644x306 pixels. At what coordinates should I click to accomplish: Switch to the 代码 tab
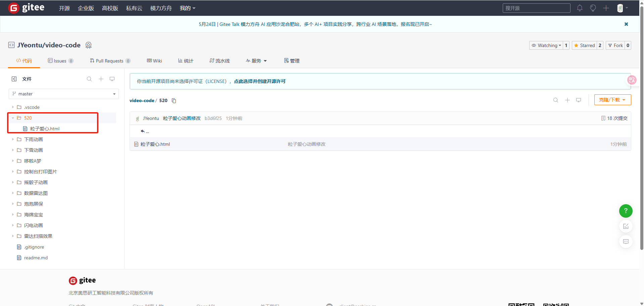(24, 61)
